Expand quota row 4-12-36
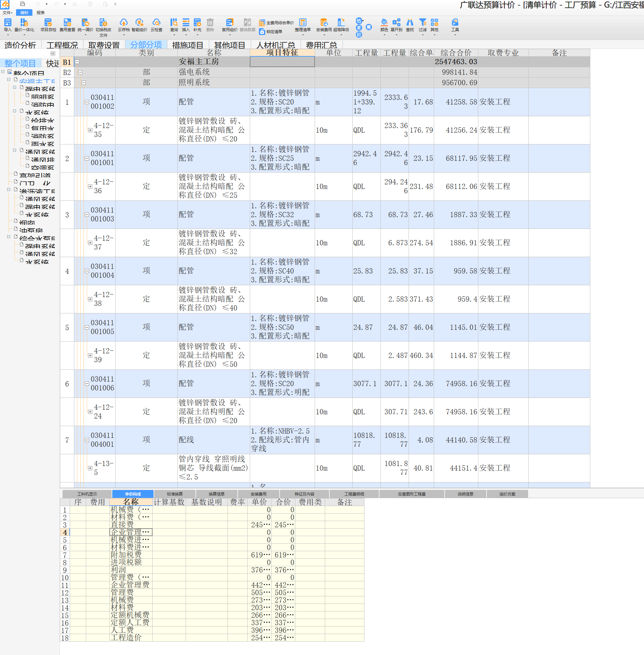 90,187
